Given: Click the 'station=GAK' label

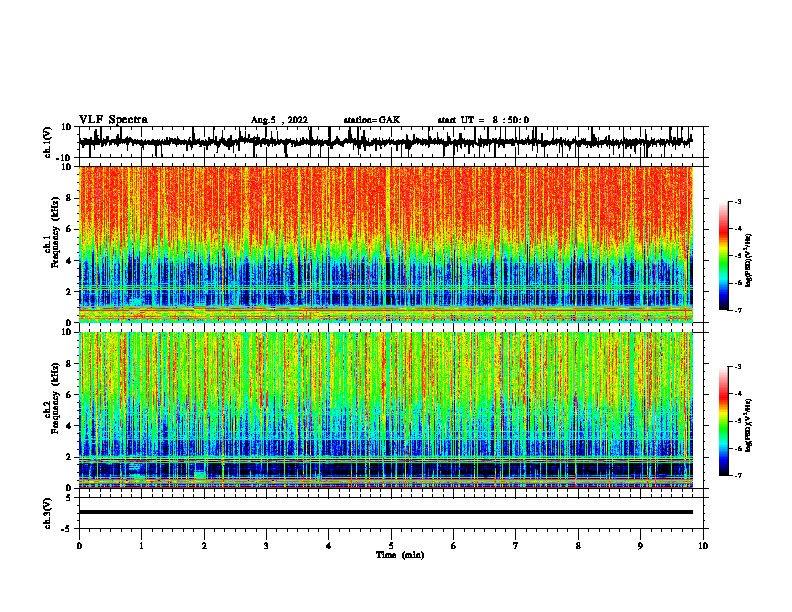Looking at the screenshot, I should tap(372, 120).
